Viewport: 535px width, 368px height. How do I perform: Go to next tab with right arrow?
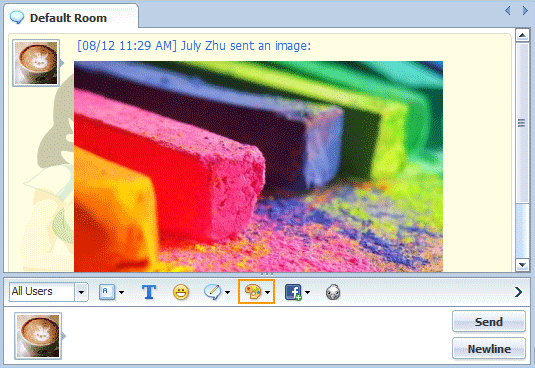pyautogui.click(x=525, y=11)
